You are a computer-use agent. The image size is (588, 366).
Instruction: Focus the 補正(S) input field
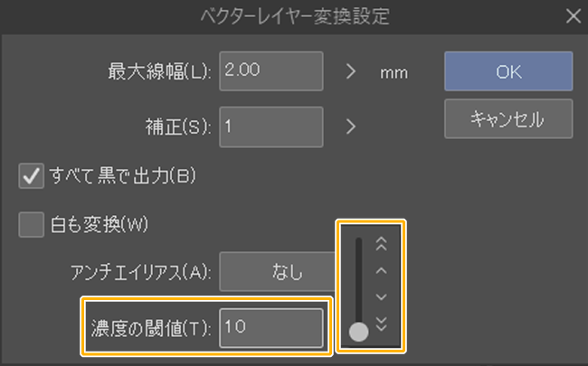tap(270, 126)
